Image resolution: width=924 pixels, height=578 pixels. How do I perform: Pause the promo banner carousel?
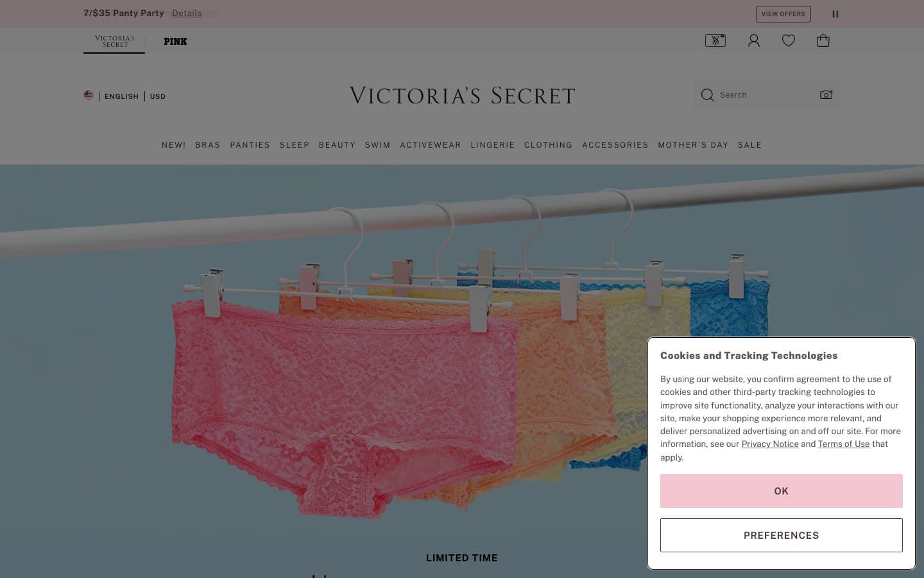835,13
